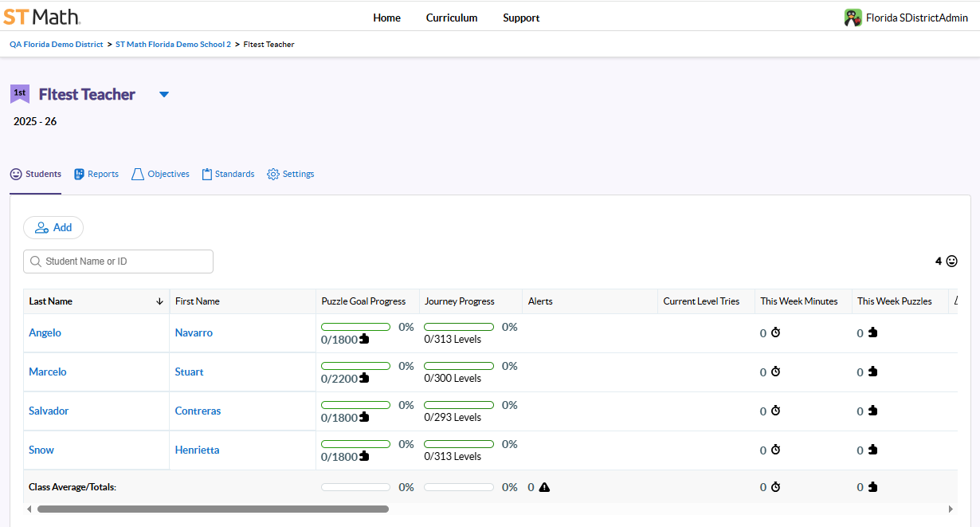This screenshot has width=980, height=527.
Task: Open the Students tab
Action: coord(36,174)
